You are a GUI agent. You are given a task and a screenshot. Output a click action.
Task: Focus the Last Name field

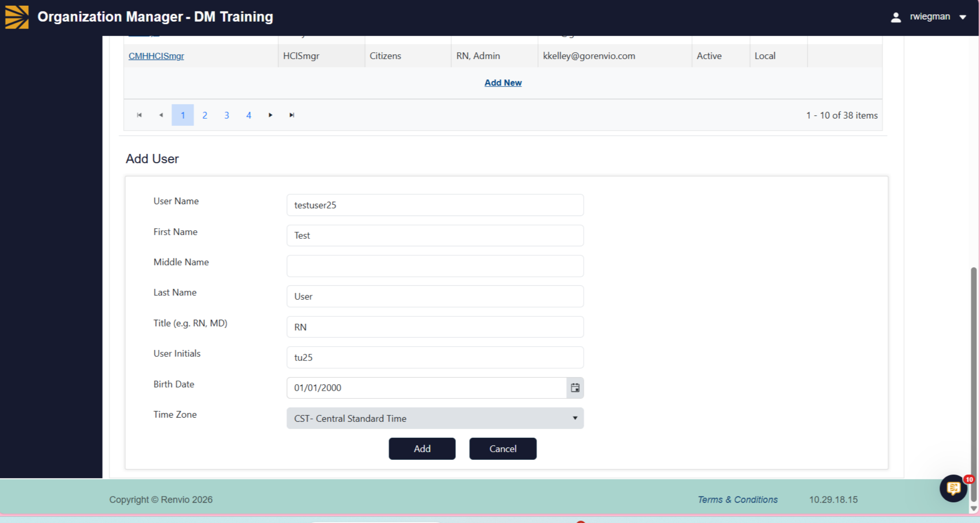[x=435, y=296]
